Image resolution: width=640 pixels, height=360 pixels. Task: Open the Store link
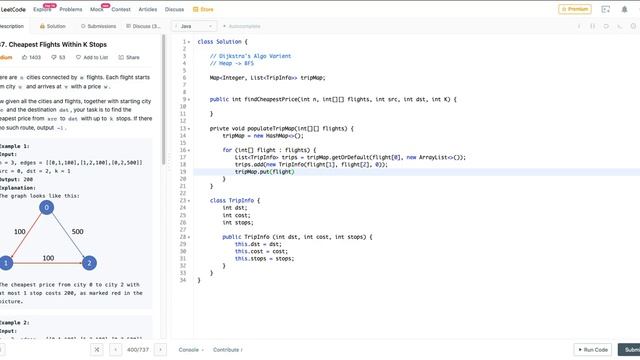203,9
